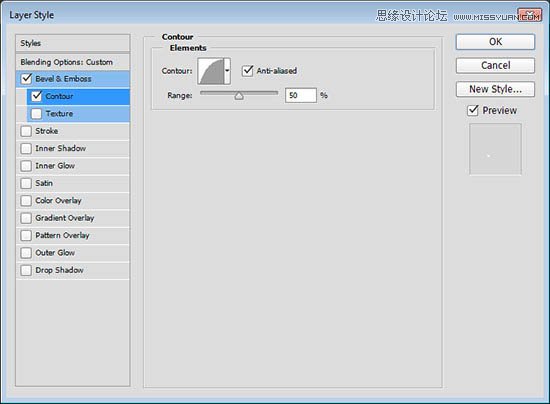The width and height of the screenshot is (550, 404).
Task: Enable the Outer Glow checkbox
Action: (26, 253)
